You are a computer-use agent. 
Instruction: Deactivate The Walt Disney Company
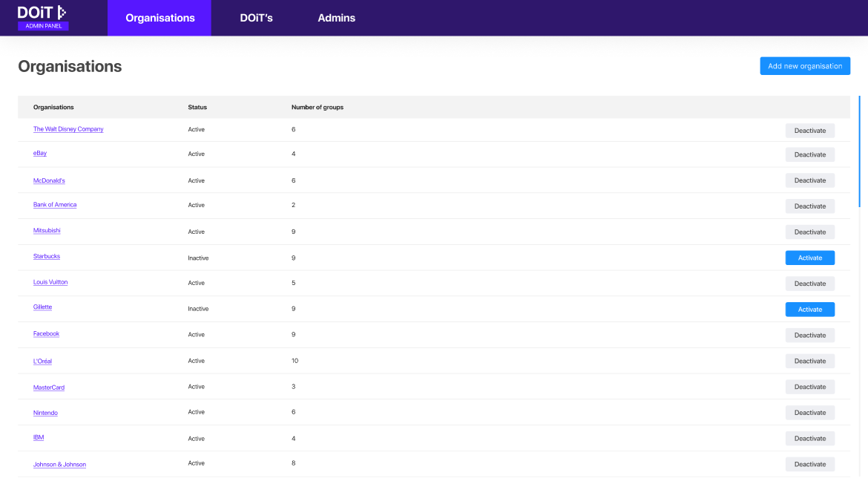810,131
